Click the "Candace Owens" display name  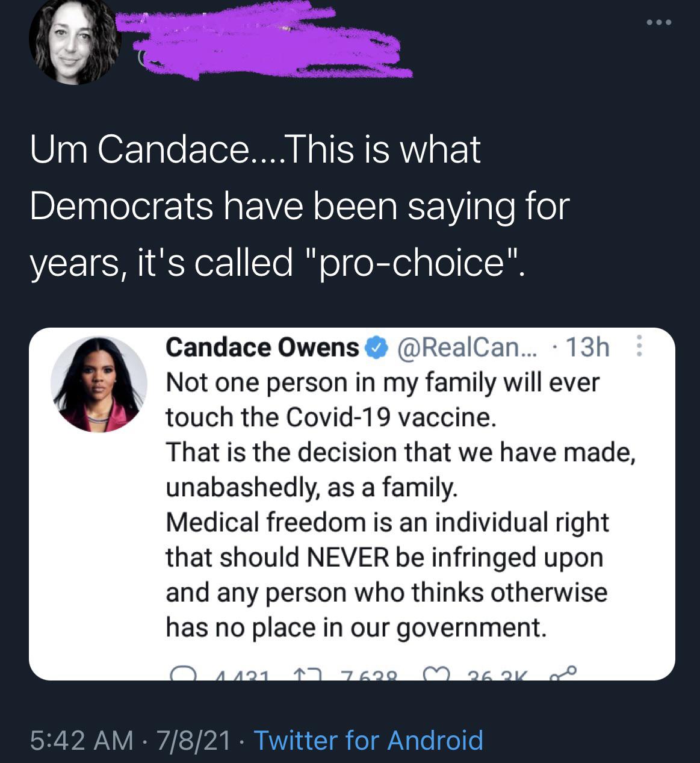click(x=262, y=347)
